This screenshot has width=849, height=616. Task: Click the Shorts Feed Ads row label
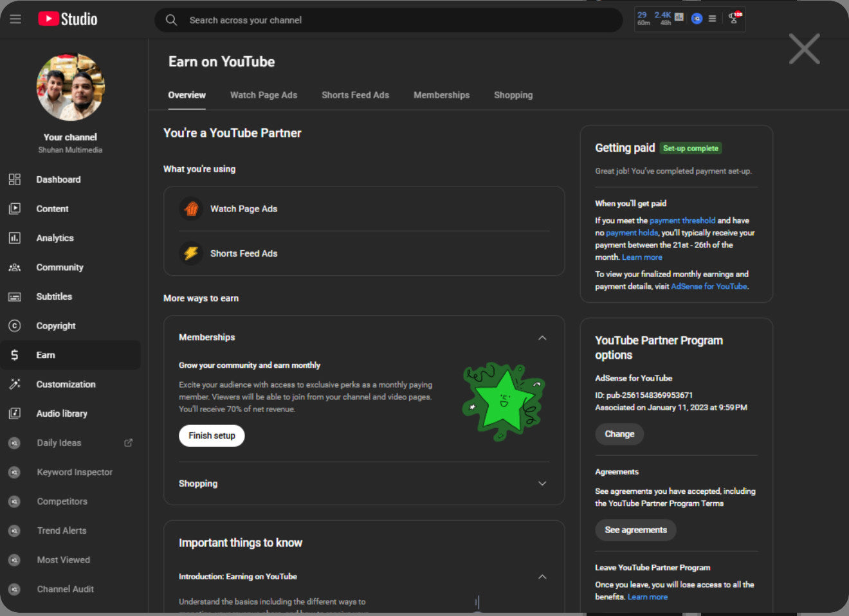point(244,253)
